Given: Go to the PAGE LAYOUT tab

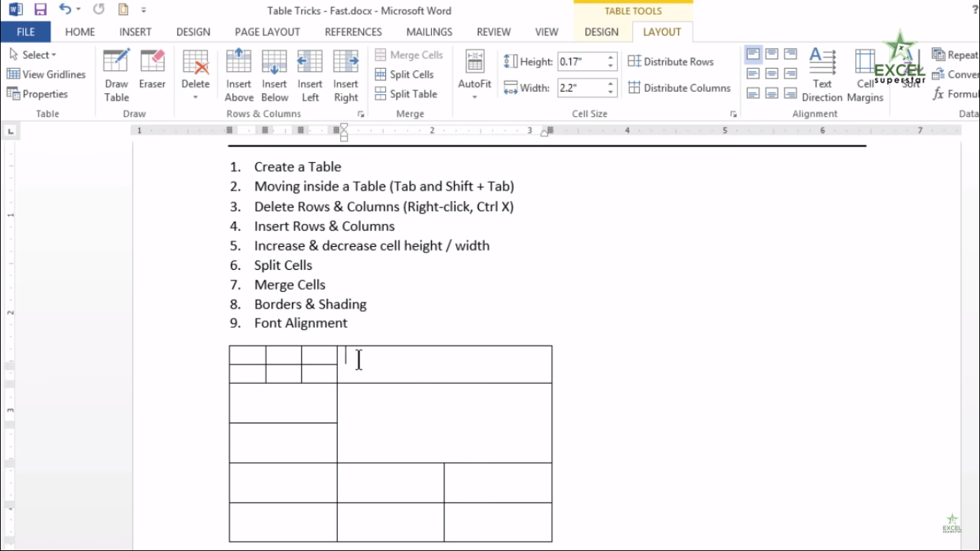Looking at the screenshot, I should click(268, 32).
